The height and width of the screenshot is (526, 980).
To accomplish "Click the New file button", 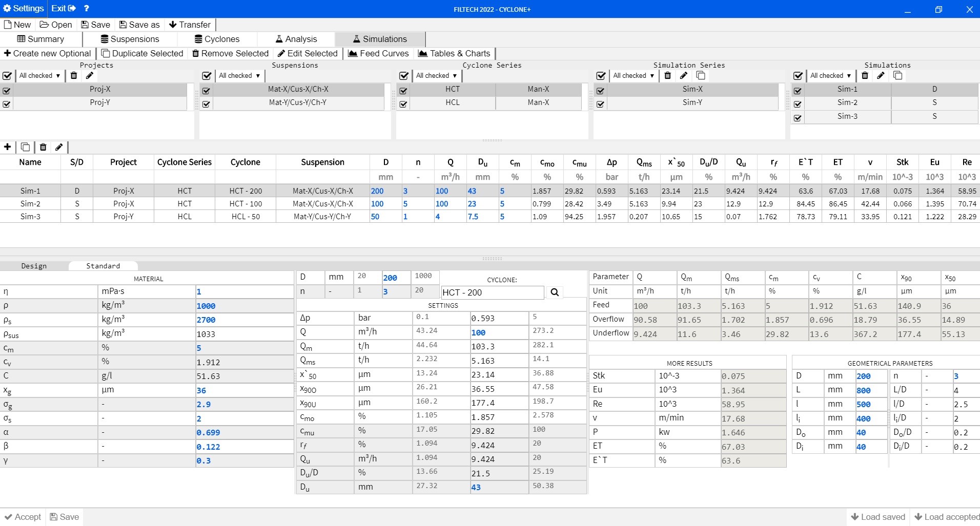I will [x=17, y=25].
